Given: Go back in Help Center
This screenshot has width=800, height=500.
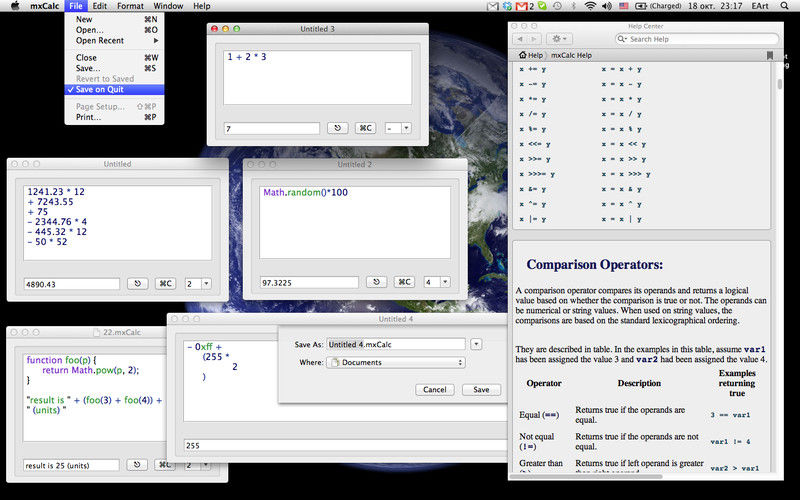Looking at the screenshot, I should 520,39.
